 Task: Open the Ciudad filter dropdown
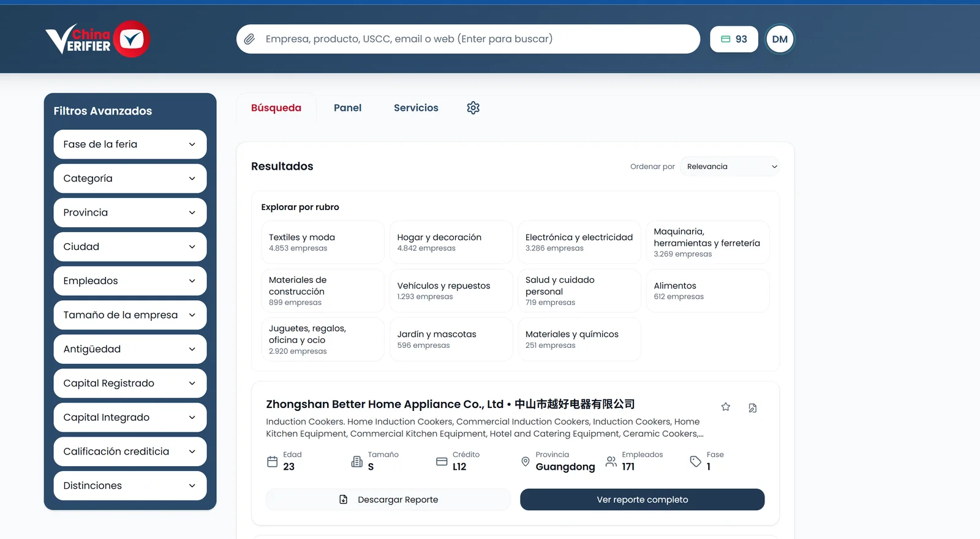pos(130,247)
